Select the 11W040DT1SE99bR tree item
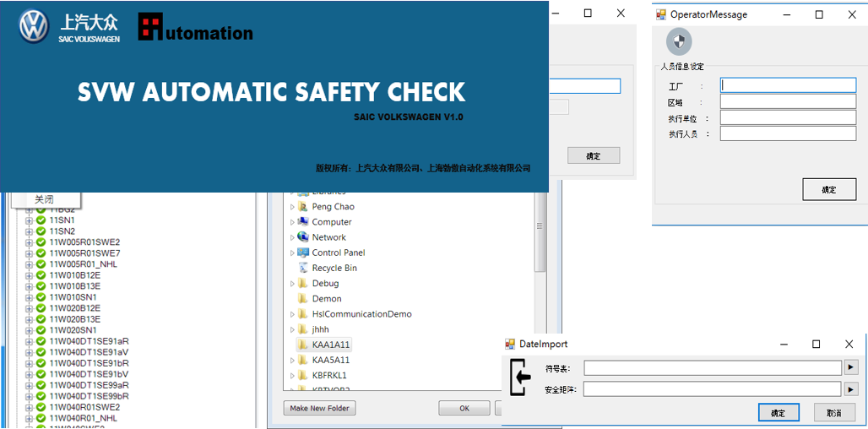 pos(90,396)
